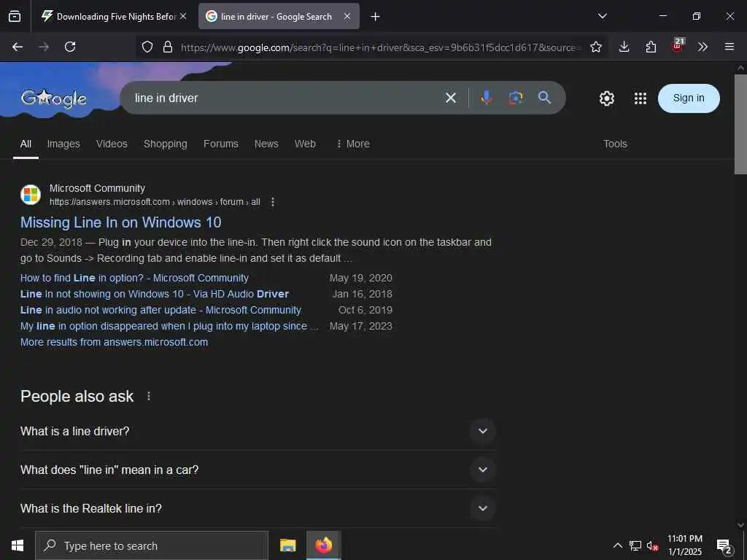Close the Google Search browser tab
The width and height of the screenshot is (747, 560).
[347, 16]
